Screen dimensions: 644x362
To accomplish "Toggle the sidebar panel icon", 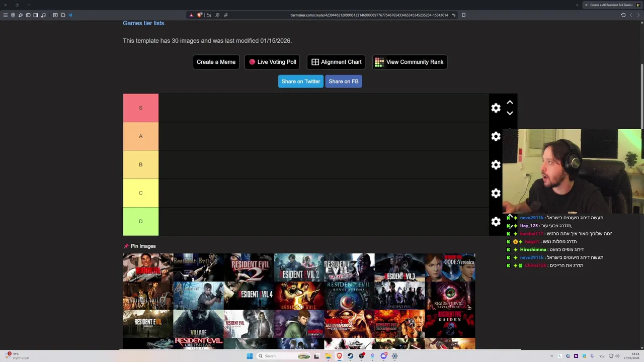I will (x=36, y=15).
